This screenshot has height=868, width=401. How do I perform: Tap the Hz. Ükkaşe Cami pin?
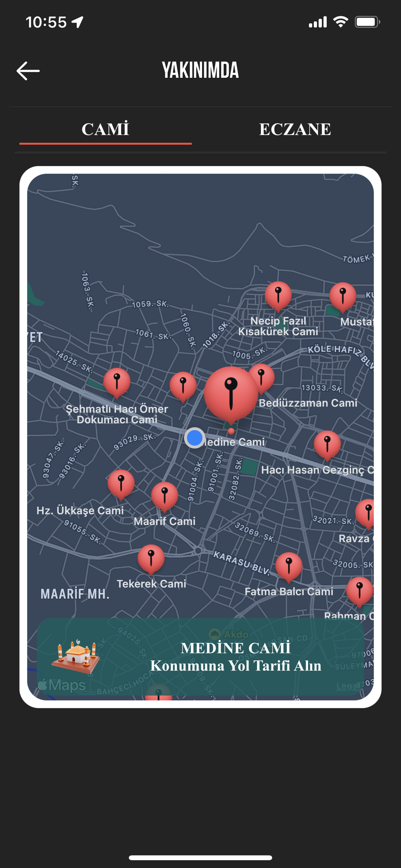pyautogui.click(x=121, y=485)
